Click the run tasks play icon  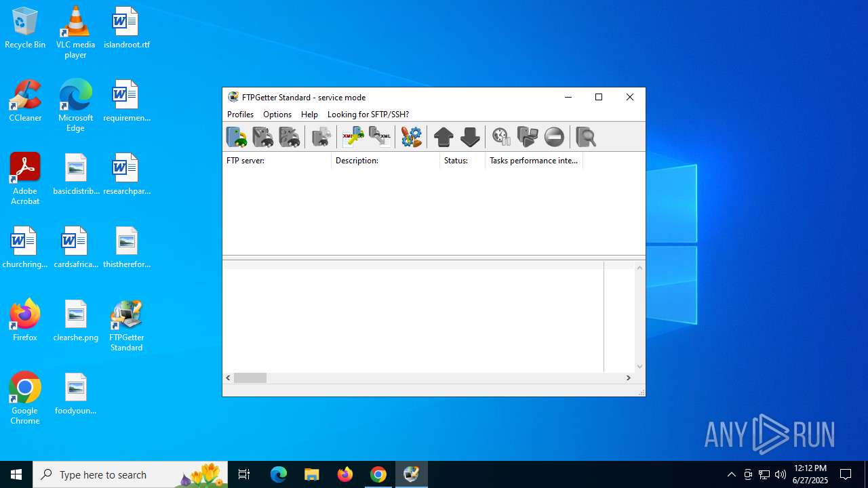(x=528, y=137)
